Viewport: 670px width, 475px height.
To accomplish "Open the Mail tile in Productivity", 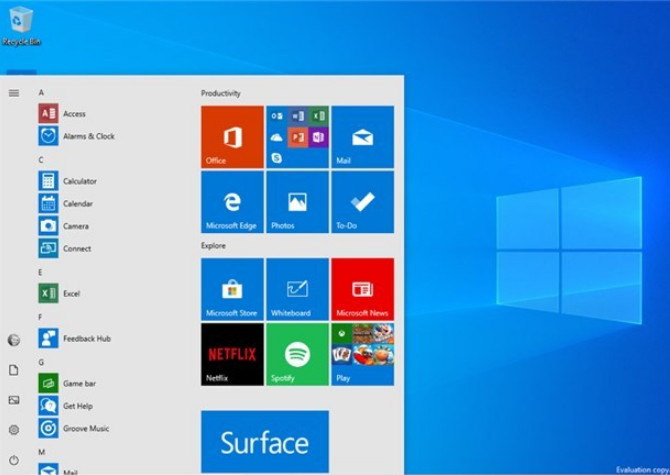I will coord(363,137).
